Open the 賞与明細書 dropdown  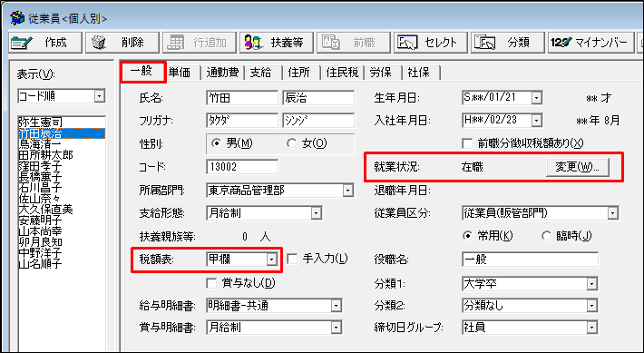336,328
